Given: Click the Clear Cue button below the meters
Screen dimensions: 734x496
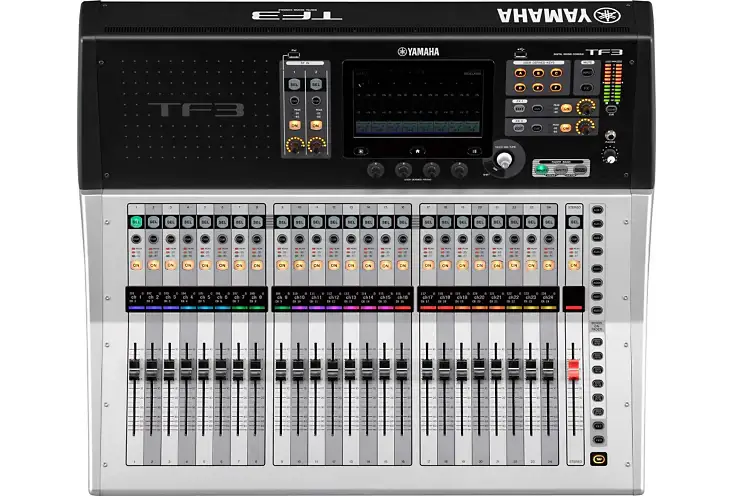Looking at the screenshot, I should [611, 109].
